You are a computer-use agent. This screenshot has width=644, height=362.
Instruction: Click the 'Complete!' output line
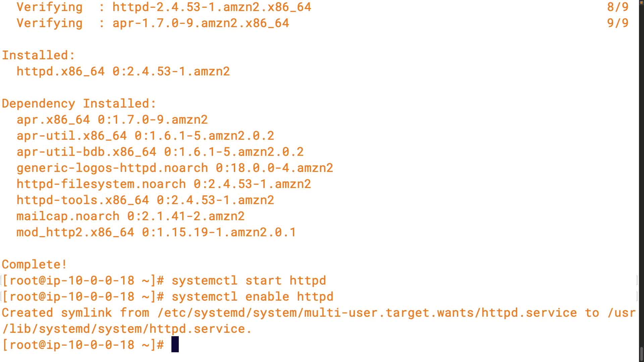34,264
